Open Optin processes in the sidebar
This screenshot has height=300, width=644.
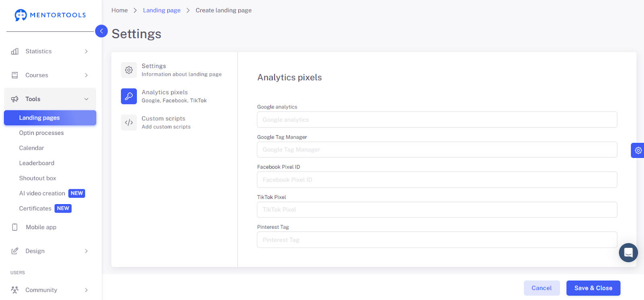pyautogui.click(x=41, y=133)
